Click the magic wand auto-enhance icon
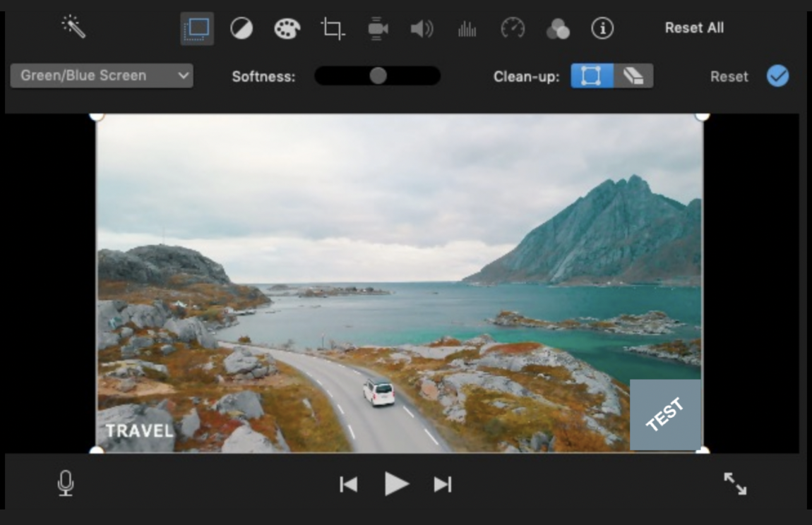 point(73,26)
